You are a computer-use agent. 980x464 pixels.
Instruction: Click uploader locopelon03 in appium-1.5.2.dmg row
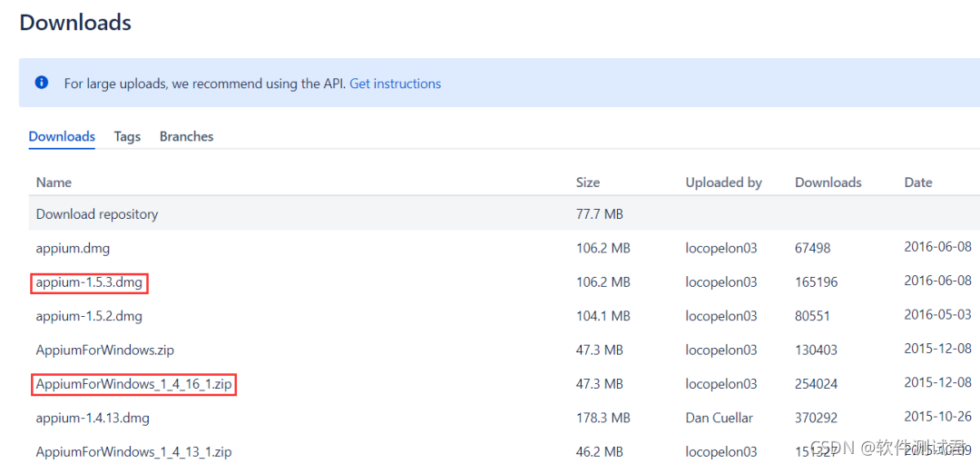point(721,316)
